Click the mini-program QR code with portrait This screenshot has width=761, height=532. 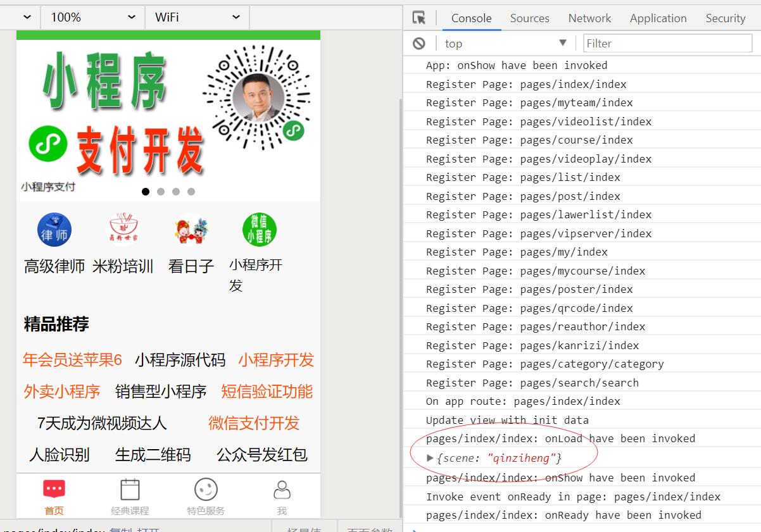(258, 98)
